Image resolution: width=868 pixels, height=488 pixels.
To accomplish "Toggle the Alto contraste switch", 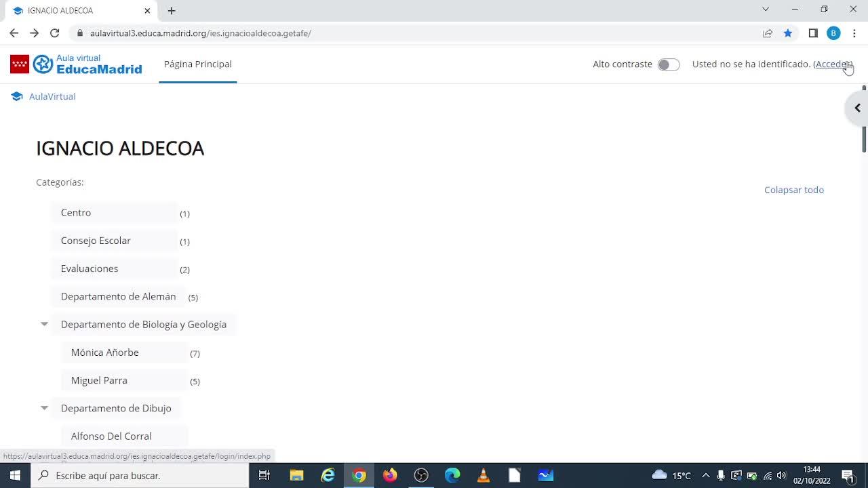I will 669,64.
